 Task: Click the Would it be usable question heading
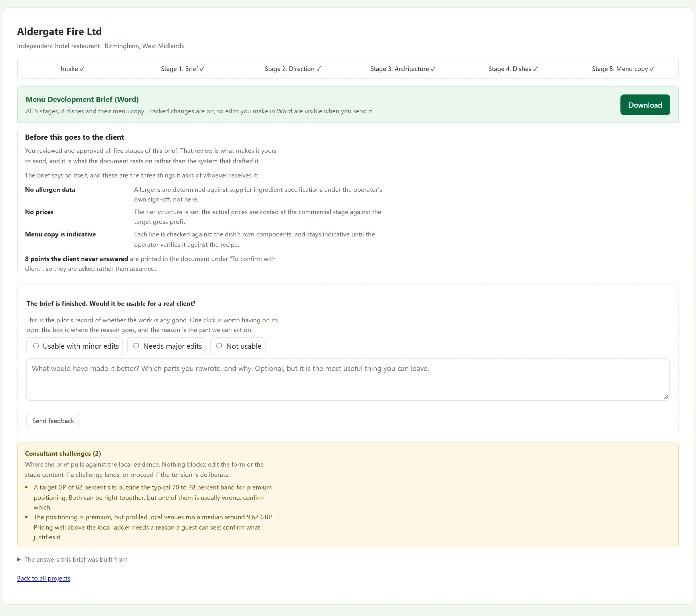pyautogui.click(x=111, y=303)
